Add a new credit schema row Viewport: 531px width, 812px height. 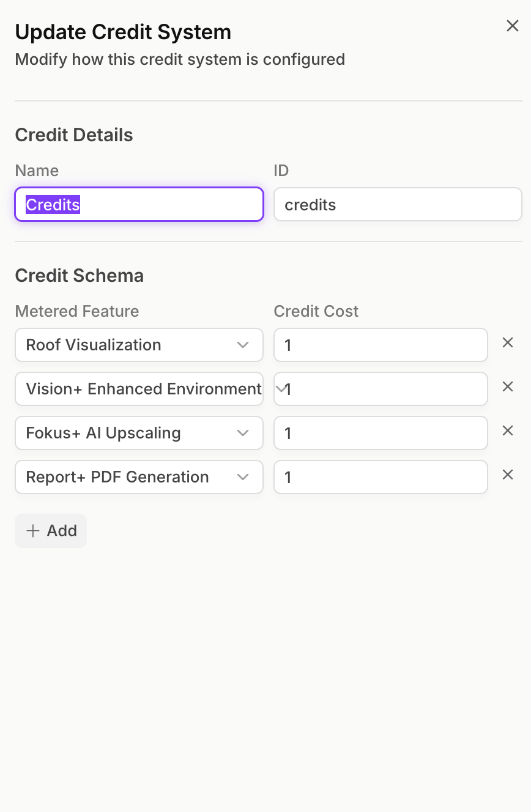[51, 531]
